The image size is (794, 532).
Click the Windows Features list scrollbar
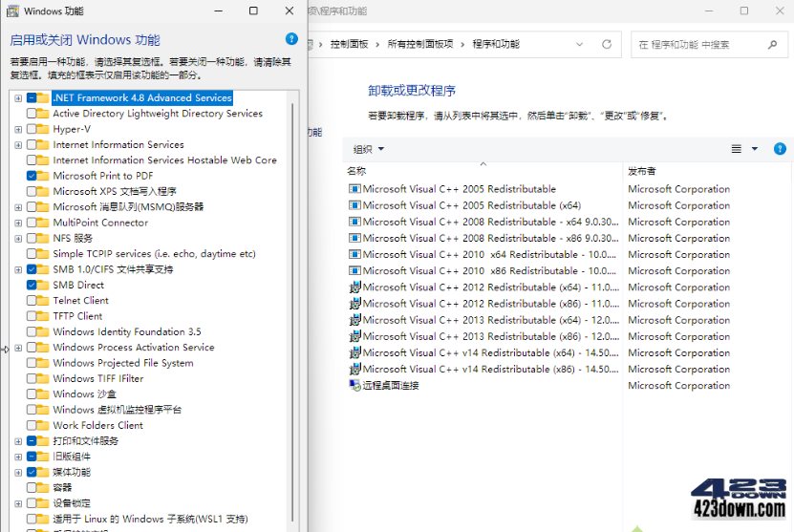pos(292,311)
